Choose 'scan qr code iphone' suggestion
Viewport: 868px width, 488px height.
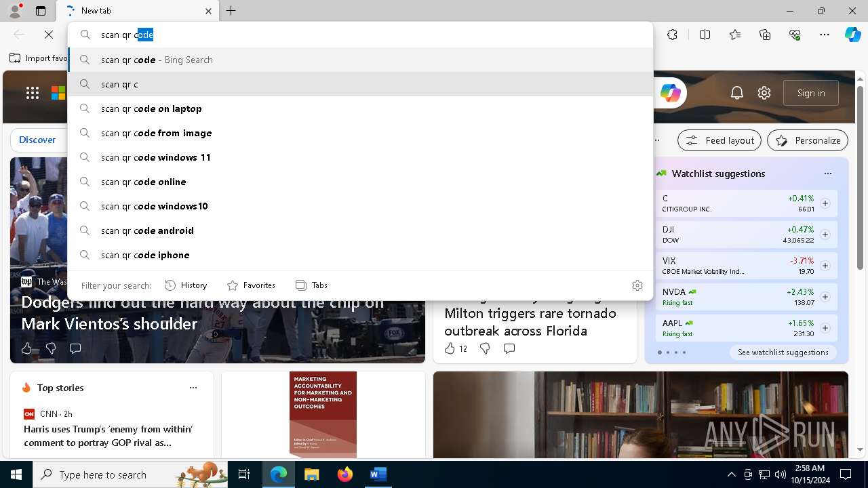pos(360,255)
